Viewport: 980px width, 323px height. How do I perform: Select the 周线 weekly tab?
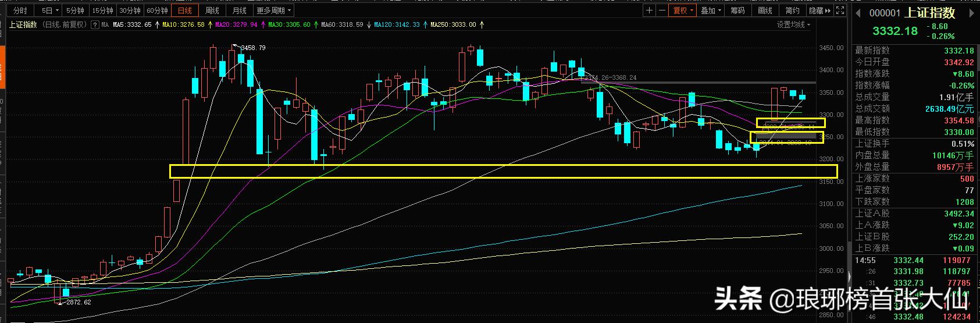(x=212, y=10)
